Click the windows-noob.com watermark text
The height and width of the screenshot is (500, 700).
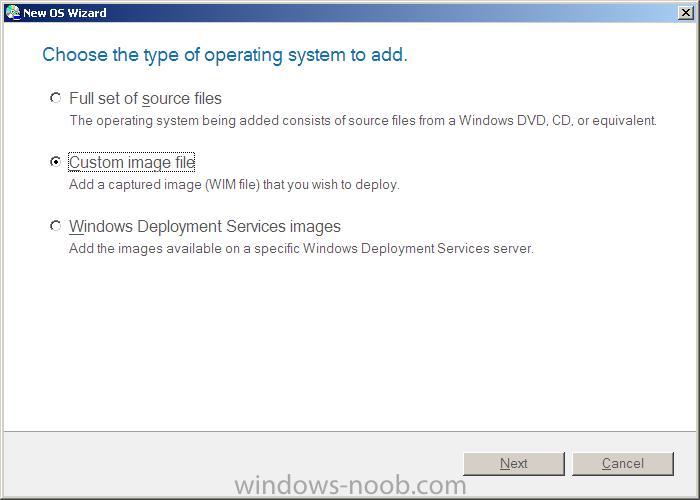point(350,485)
